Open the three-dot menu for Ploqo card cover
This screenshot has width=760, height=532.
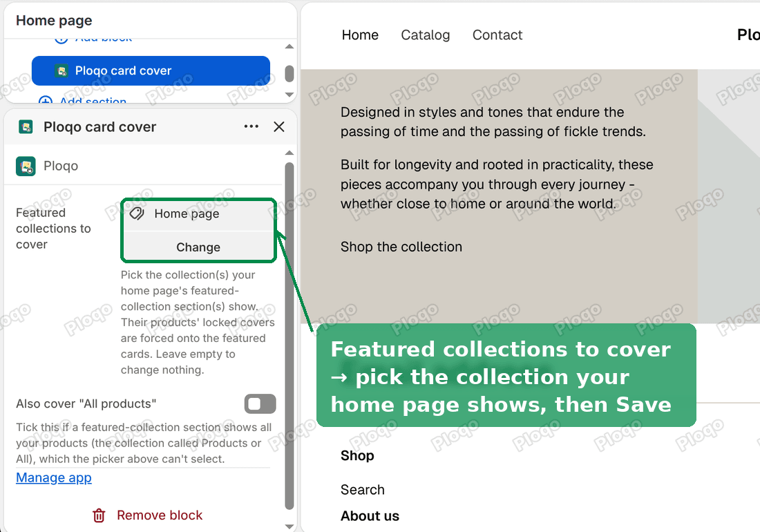(251, 126)
